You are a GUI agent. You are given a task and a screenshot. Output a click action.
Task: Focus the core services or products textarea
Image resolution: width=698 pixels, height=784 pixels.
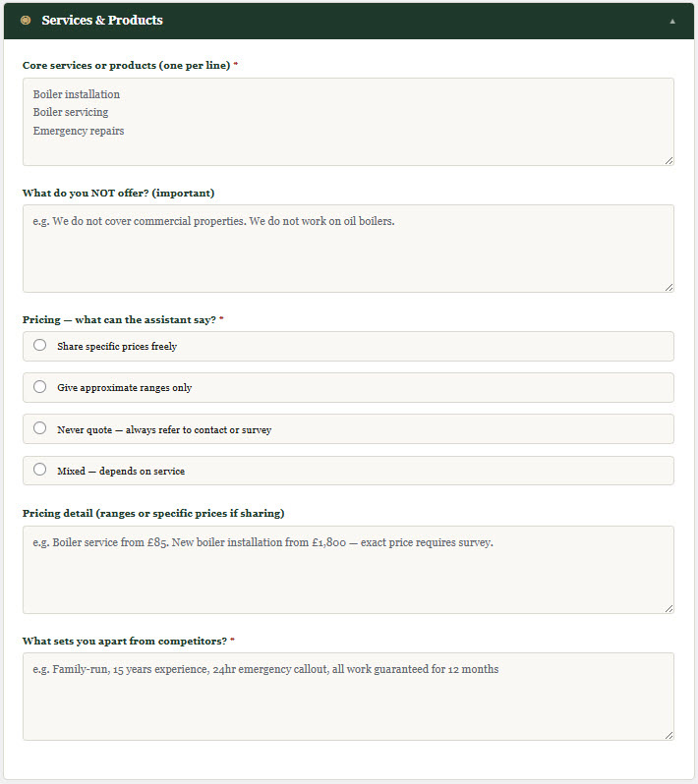point(348,121)
